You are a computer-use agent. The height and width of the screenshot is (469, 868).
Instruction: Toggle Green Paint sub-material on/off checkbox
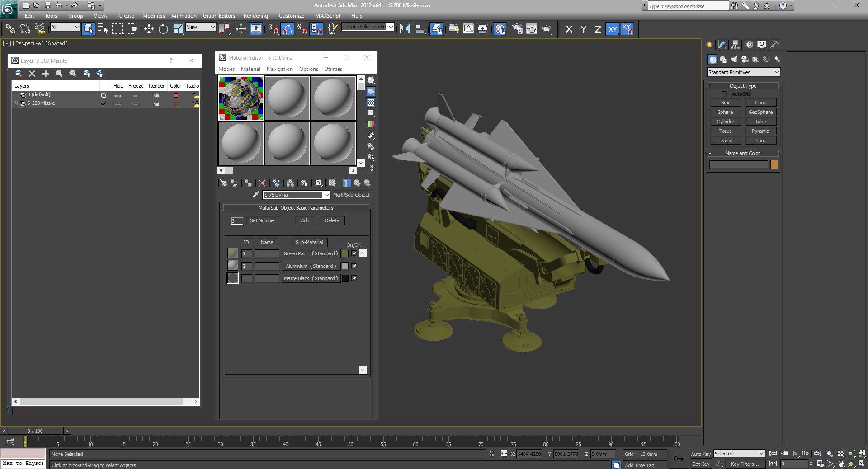pyautogui.click(x=354, y=253)
